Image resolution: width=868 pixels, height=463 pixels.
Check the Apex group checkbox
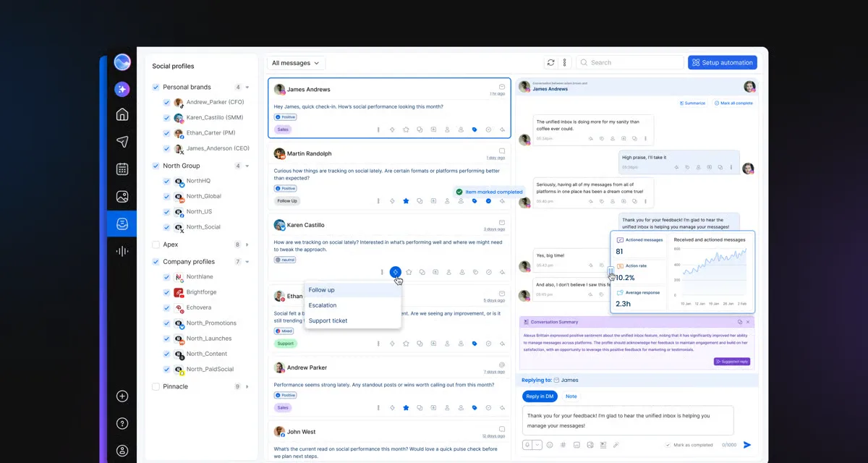156,245
